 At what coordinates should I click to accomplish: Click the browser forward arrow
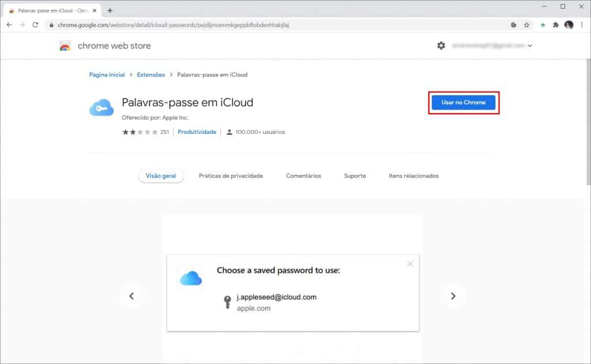pos(23,25)
